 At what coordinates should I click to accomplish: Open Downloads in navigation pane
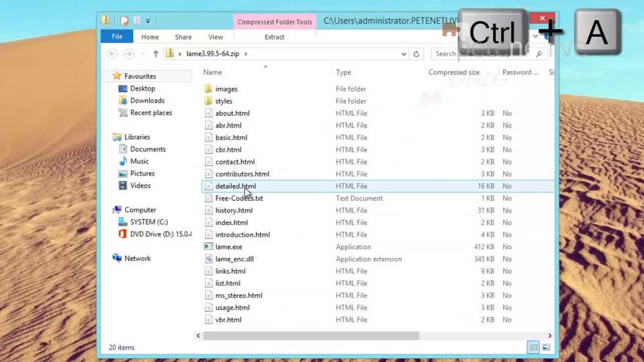(x=147, y=101)
